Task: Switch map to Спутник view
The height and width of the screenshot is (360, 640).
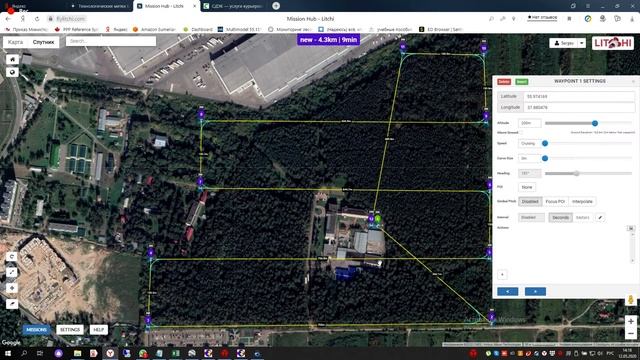Action: coord(43,42)
